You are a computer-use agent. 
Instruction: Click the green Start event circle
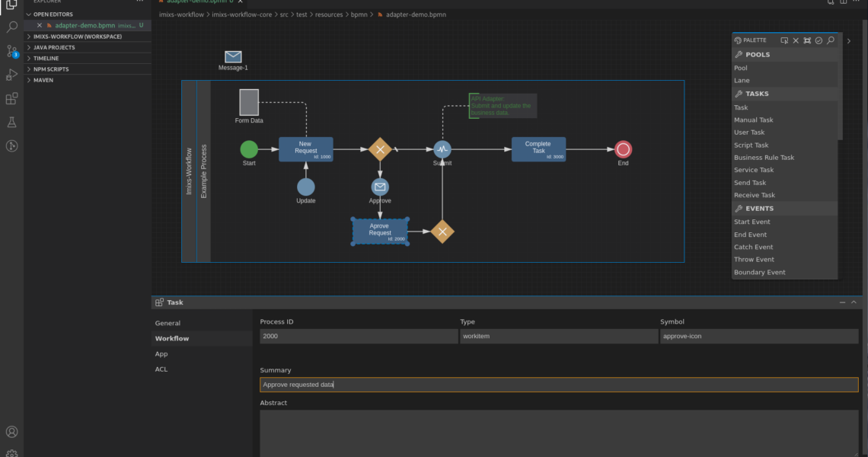249,149
